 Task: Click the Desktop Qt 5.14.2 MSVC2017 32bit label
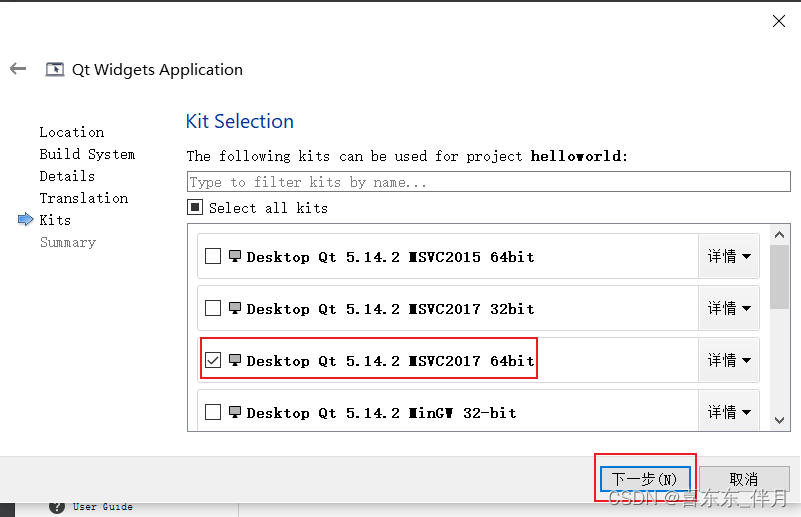(x=390, y=309)
